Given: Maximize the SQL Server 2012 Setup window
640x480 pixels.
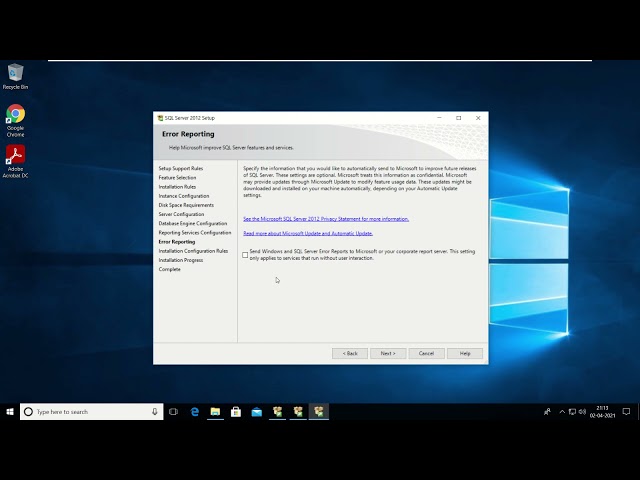Looking at the screenshot, I should (459, 118).
